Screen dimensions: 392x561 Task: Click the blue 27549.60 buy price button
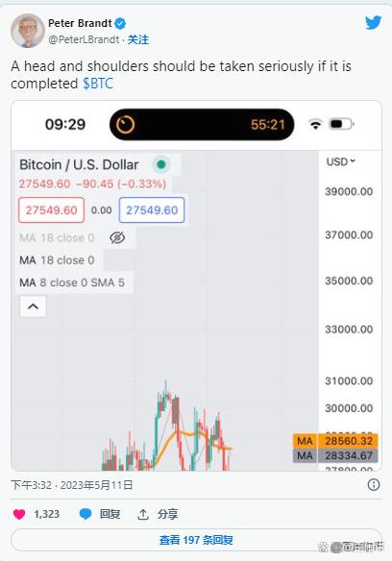[152, 210]
